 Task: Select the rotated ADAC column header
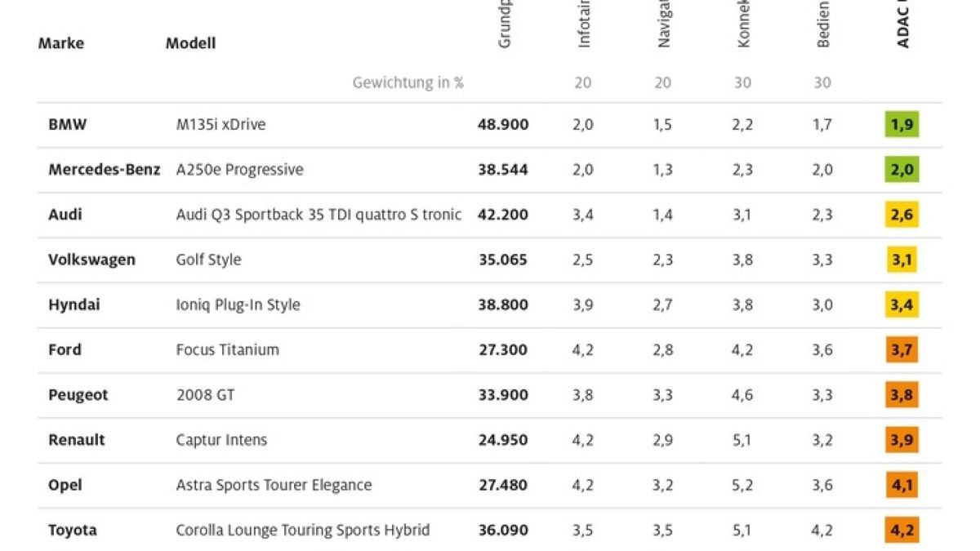[x=903, y=24]
